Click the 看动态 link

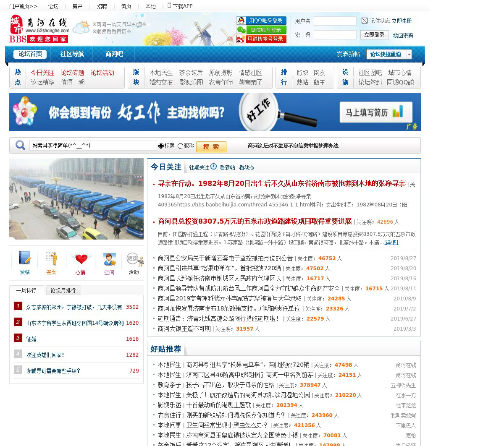(x=247, y=167)
